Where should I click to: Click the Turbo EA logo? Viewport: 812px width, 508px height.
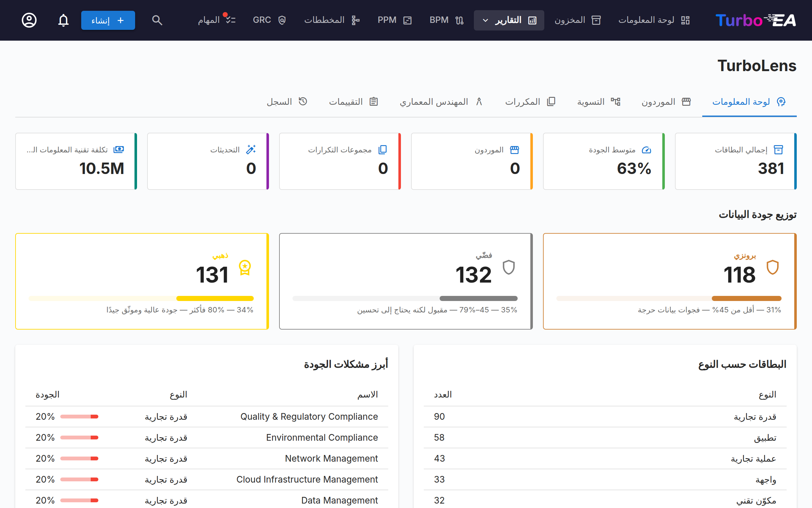(x=755, y=20)
